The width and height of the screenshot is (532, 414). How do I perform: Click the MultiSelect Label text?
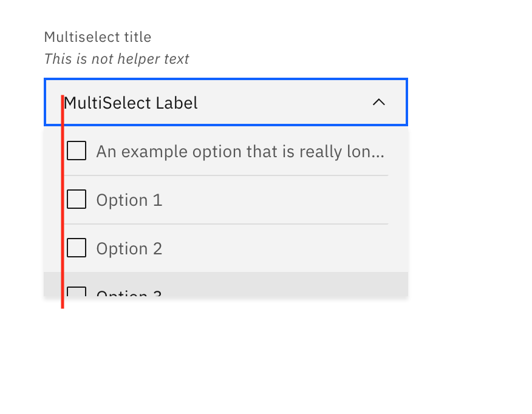(x=130, y=103)
